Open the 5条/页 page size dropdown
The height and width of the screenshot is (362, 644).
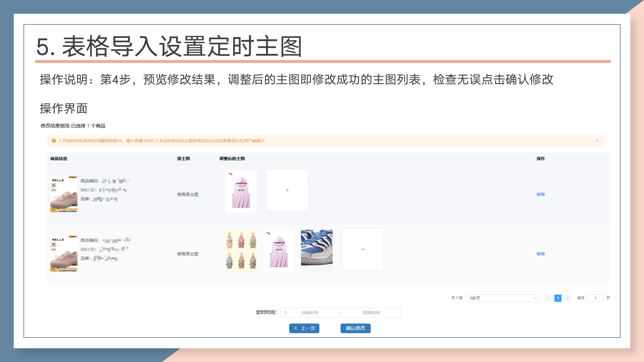click(x=503, y=298)
